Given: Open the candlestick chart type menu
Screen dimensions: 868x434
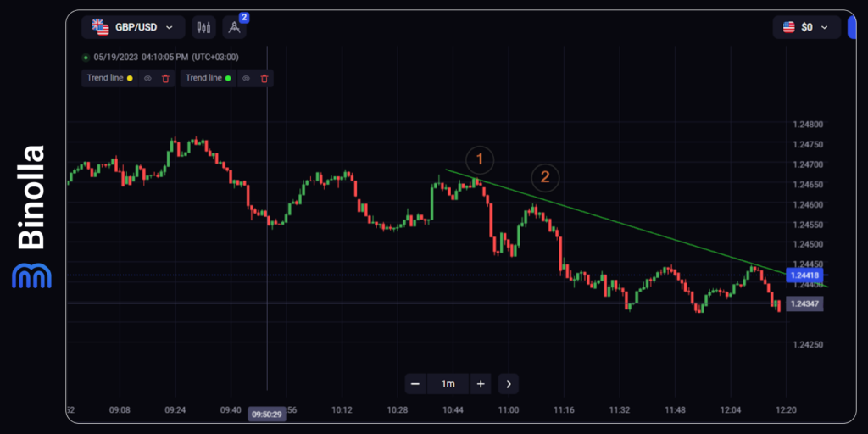Looking at the screenshot, I should pyautogui.click(x=203, y=27).
